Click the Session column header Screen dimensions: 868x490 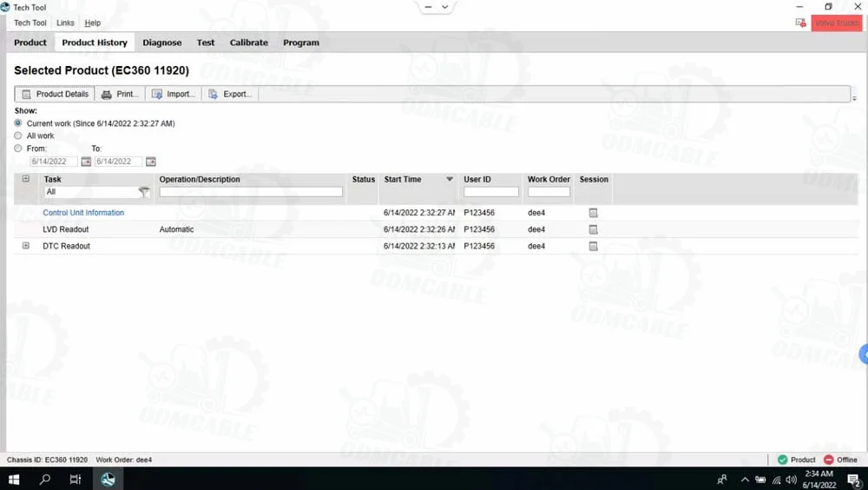coord(594,179)
